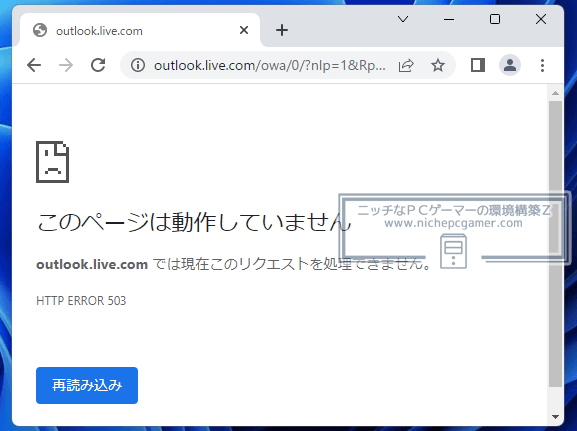Share this page using the share icon

pos(406,66)
